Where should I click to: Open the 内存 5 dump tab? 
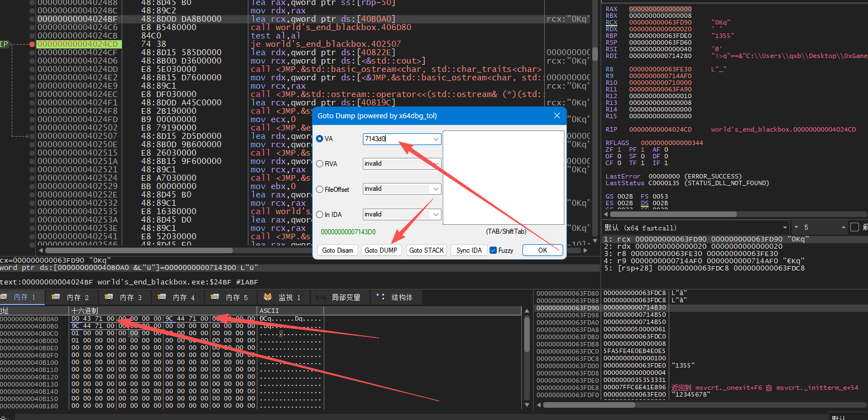coord(232,297)
